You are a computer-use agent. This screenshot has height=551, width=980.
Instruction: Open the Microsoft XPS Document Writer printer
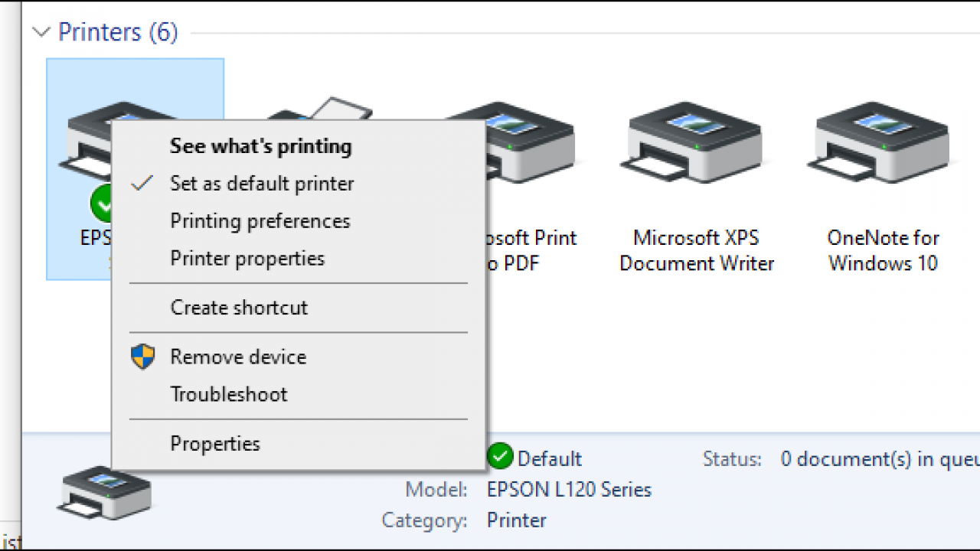click(x=693, y=142)
